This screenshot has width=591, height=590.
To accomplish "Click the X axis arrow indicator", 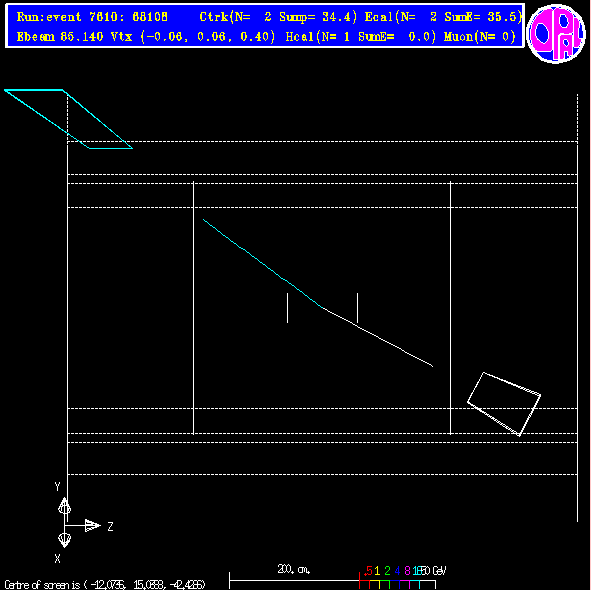I will click(x=64, y=540).
